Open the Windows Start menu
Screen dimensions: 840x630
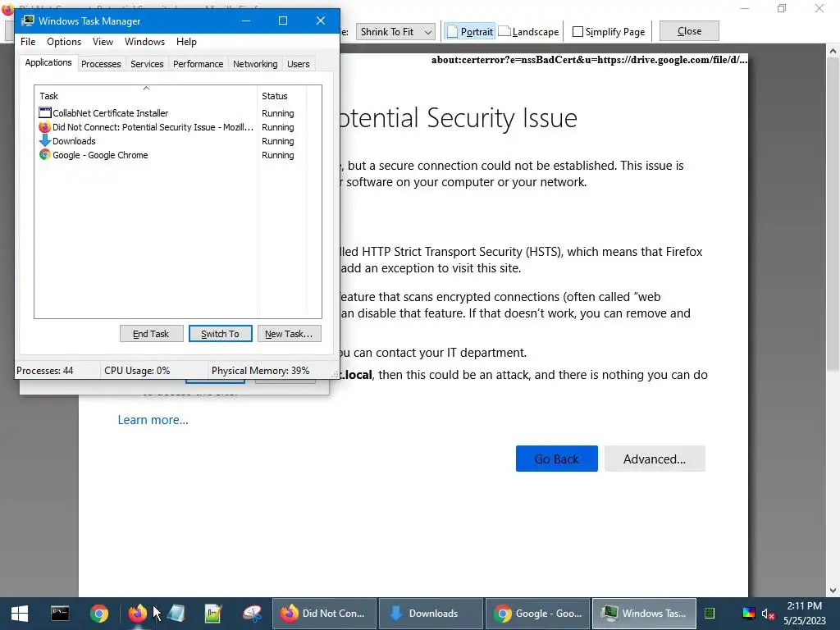pyautogui.click(x=20, y=614)
